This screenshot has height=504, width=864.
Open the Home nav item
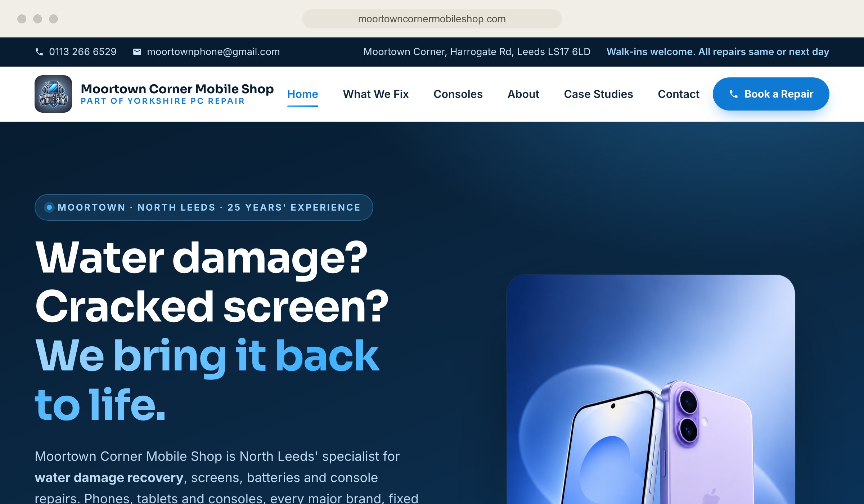tap(303, 94)
